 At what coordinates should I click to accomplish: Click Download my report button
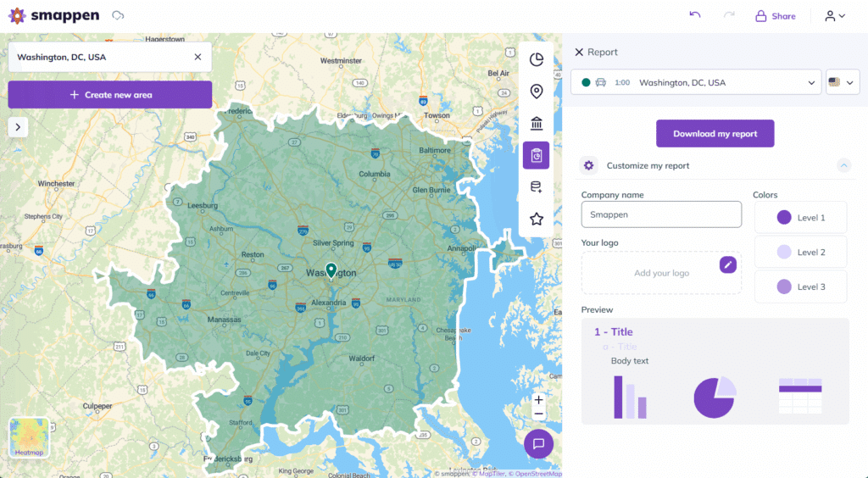715,134
